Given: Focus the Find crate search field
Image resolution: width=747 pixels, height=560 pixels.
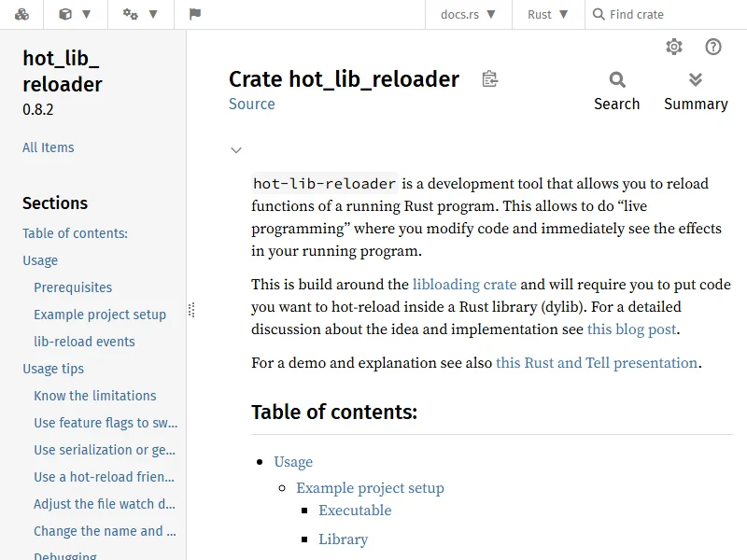Looking at the screenshot, I should tap(672, 15).
